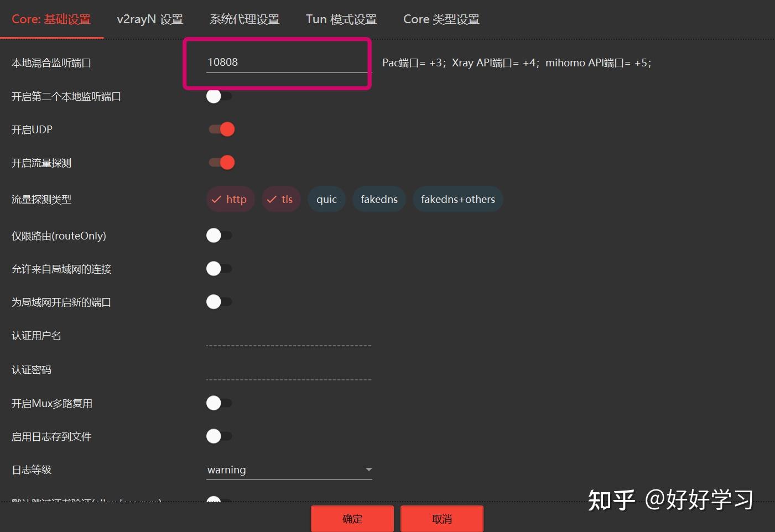
Task: Uncheck the http sniffing type
Action: pos(230,199)
